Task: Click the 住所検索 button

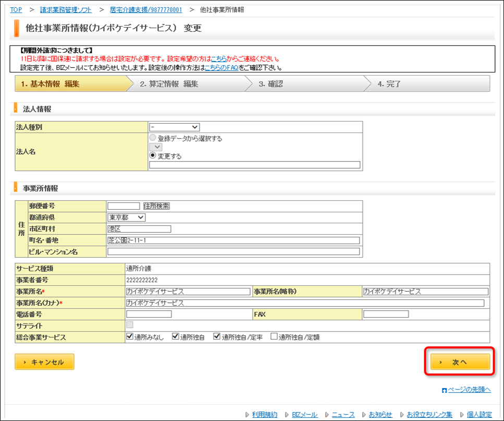Action: (156, 206)
